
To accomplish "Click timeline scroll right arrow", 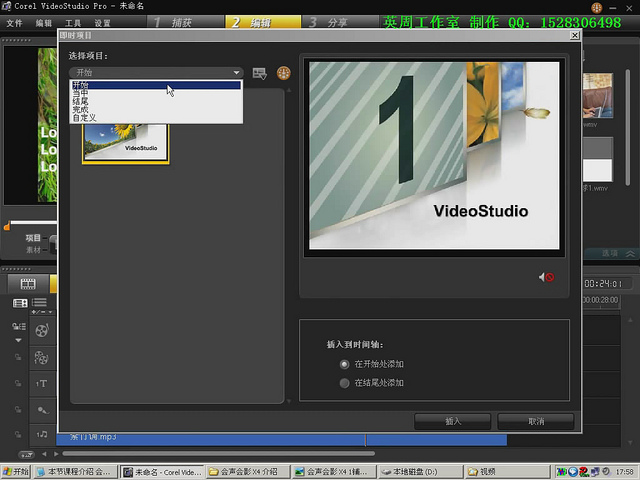I will [56, 454].
